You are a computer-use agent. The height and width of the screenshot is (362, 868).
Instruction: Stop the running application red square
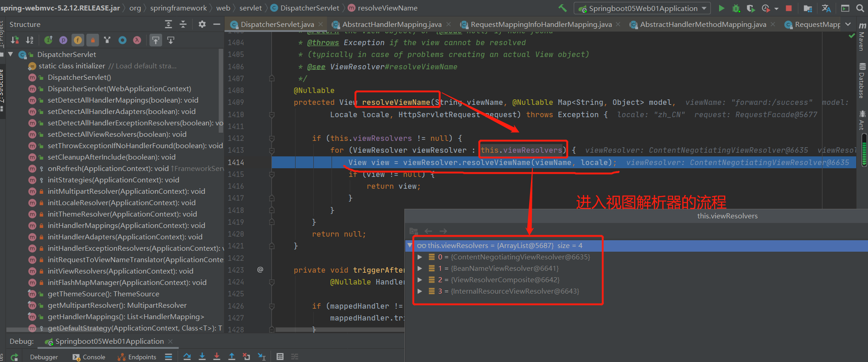[789, 8]
